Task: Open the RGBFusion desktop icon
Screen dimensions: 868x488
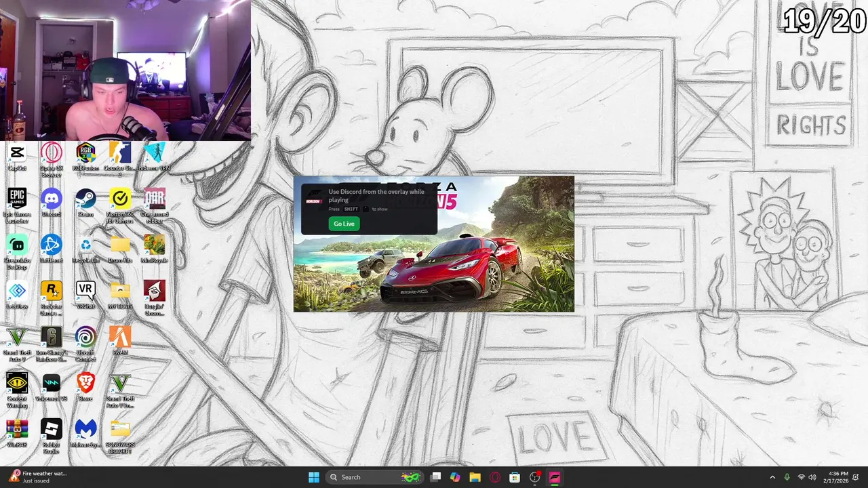Action: point(85,157)
